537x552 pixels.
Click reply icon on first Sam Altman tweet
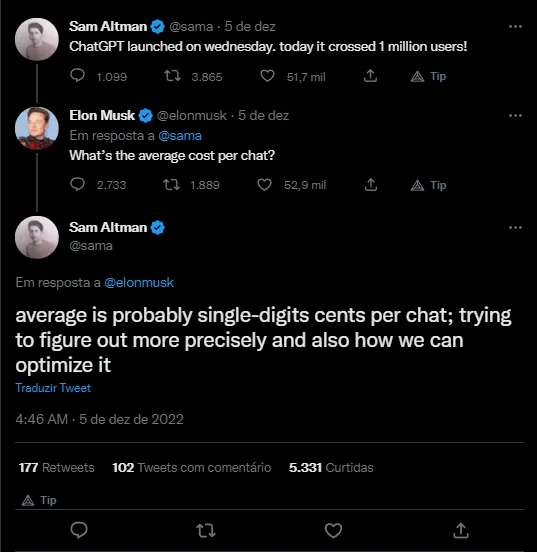coord(77,75)
